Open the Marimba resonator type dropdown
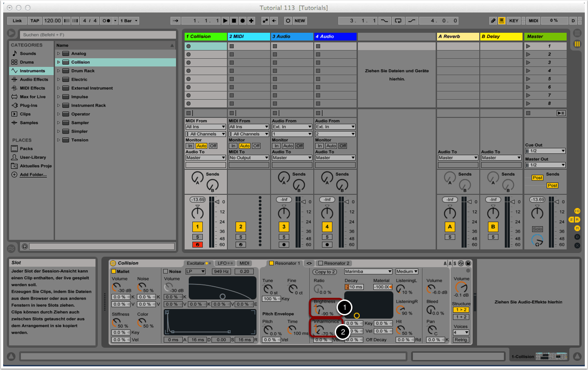588x370 pixels. [x=367, y=271]
